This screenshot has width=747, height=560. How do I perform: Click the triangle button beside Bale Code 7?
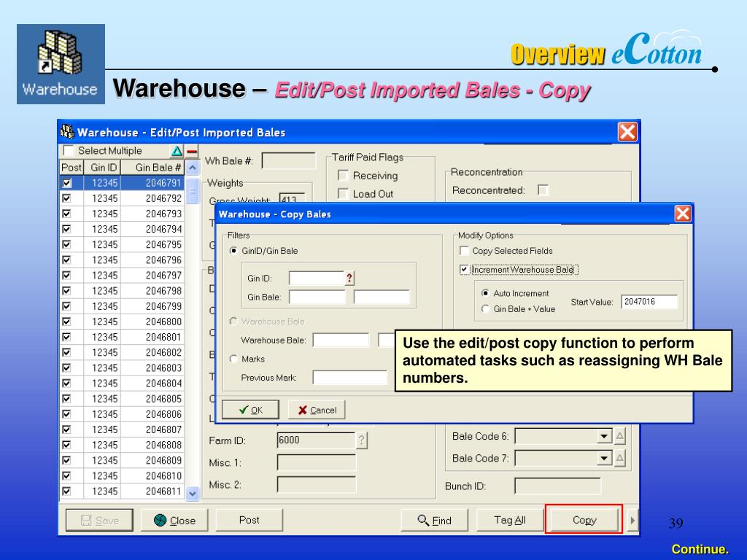[620, 458]
